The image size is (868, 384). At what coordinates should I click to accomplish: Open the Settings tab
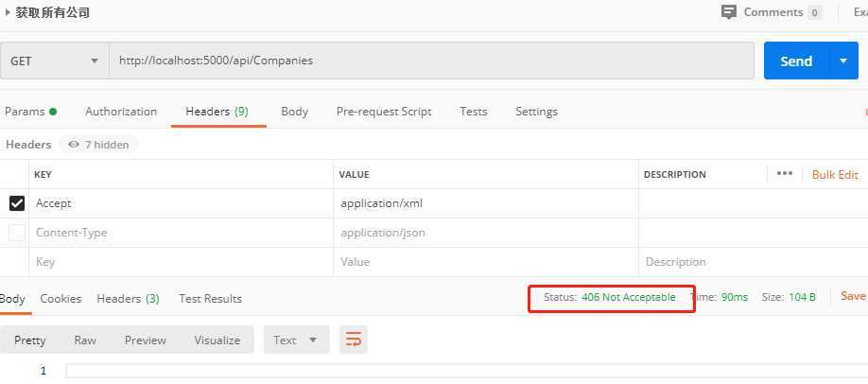pyautogui.click(x=536, y=112)
